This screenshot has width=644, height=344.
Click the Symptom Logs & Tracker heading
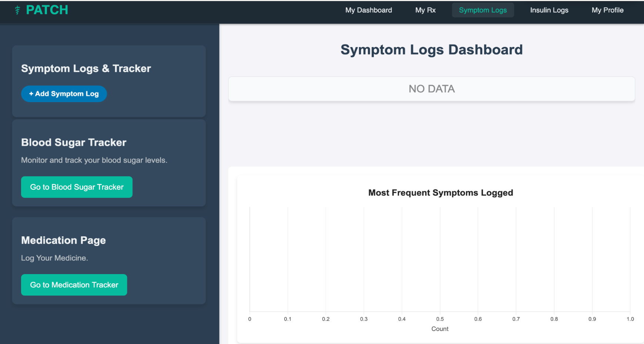point(86,68)
